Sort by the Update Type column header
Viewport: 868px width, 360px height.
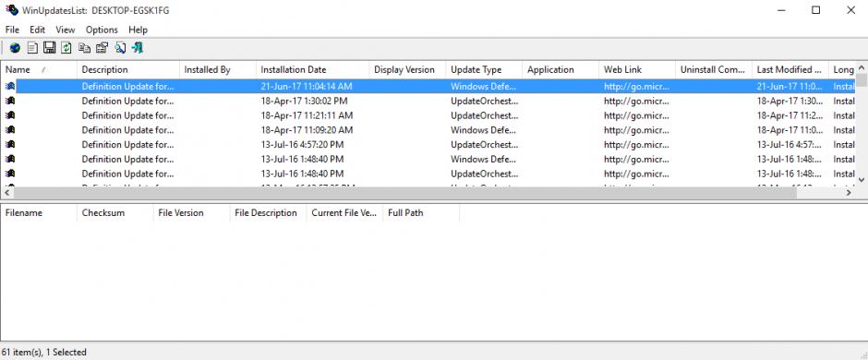coord(484,69)
